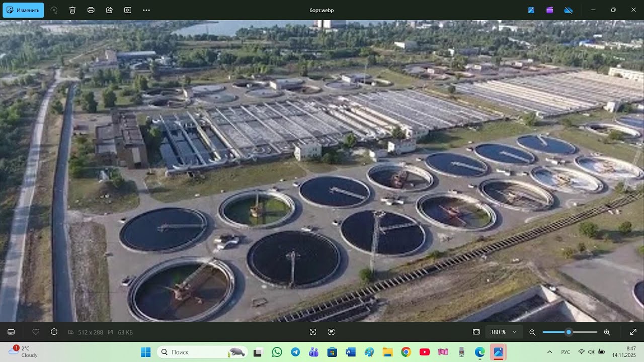Adjust the zoom slider handle
This screenshot has width=644, height=362.
coord(569,332)
